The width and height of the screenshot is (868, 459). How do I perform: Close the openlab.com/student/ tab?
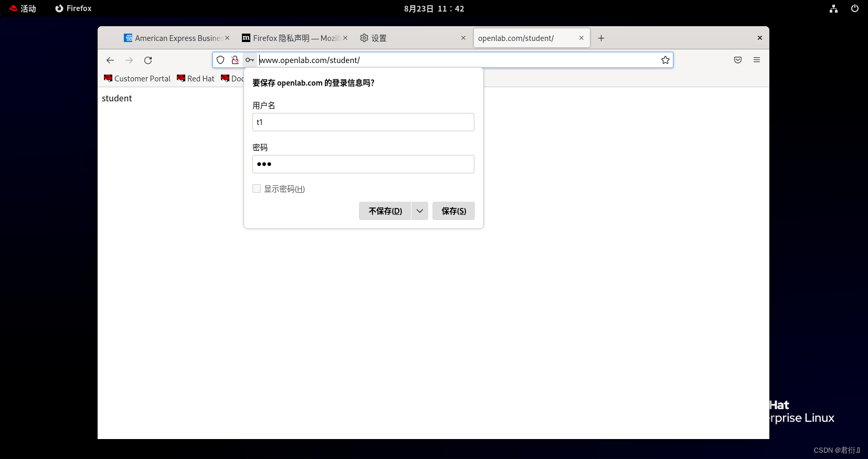click(581, 38)
